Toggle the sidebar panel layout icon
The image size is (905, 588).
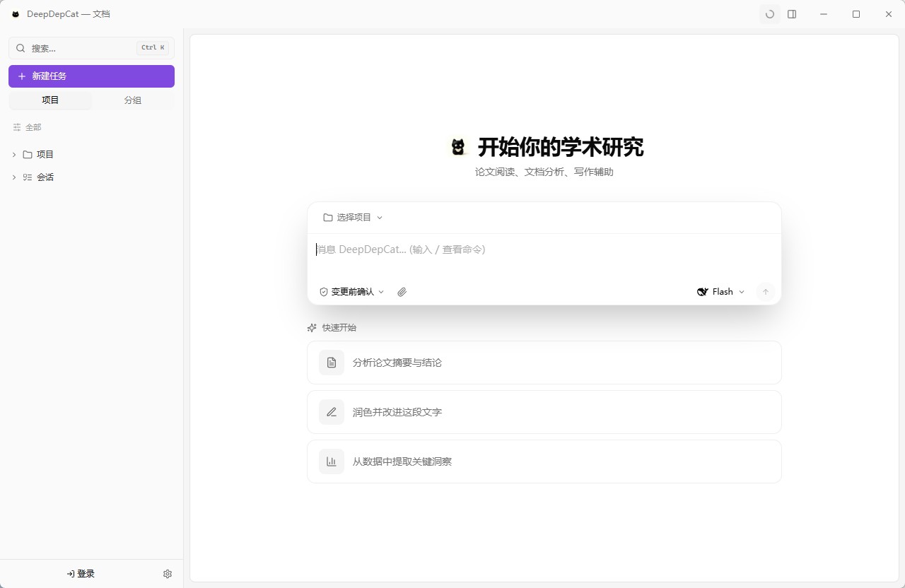[792, 14]
